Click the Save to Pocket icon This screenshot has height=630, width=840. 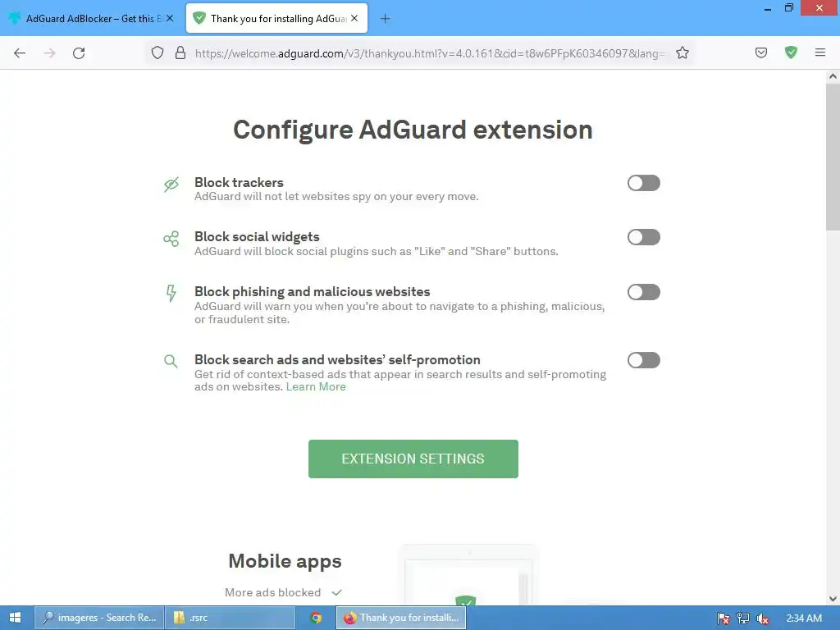point(760,52)
